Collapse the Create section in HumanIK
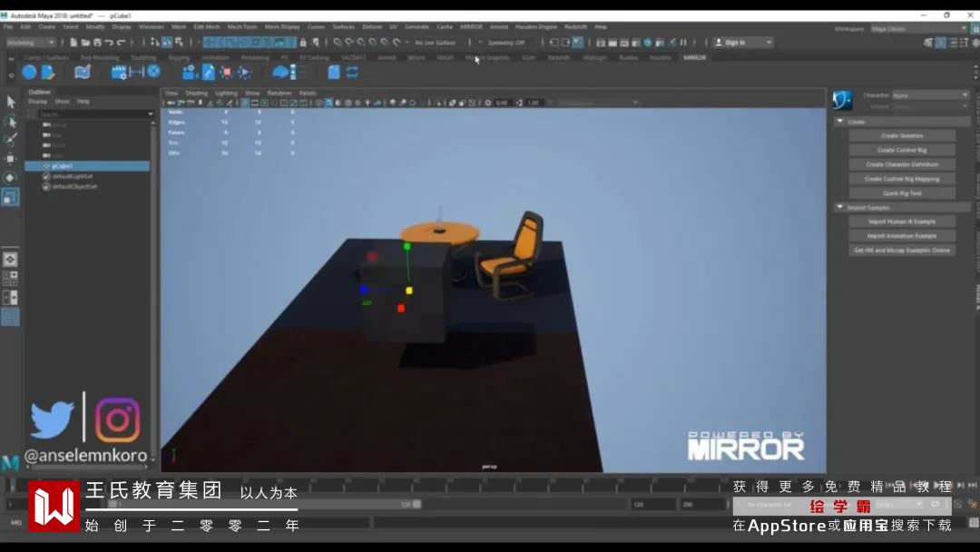This screenshot has width=980, height=552. coord(840,122)
